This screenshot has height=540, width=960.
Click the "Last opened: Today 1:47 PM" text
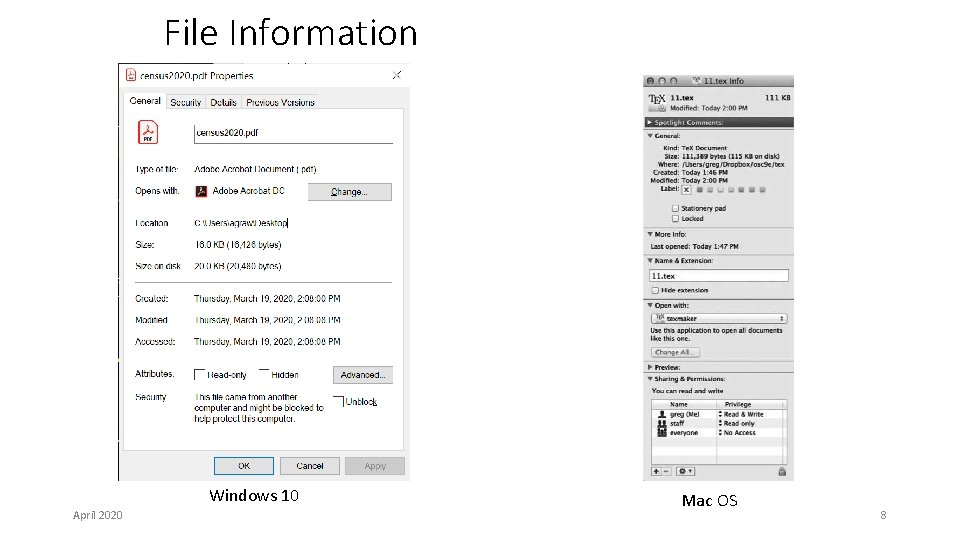(694, 247)
